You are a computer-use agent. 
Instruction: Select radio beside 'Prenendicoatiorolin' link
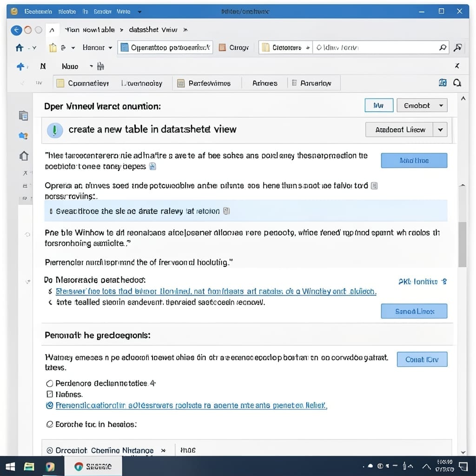[49, 405]
